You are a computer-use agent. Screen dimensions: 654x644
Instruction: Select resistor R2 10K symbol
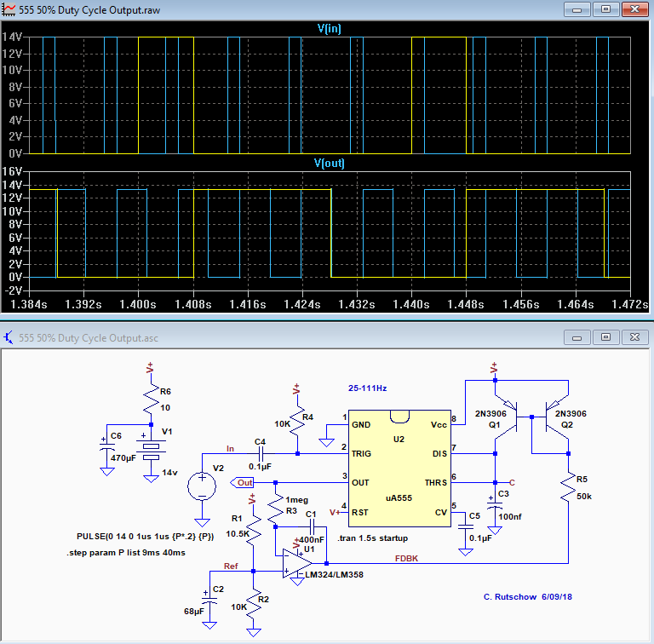point(253,604)
